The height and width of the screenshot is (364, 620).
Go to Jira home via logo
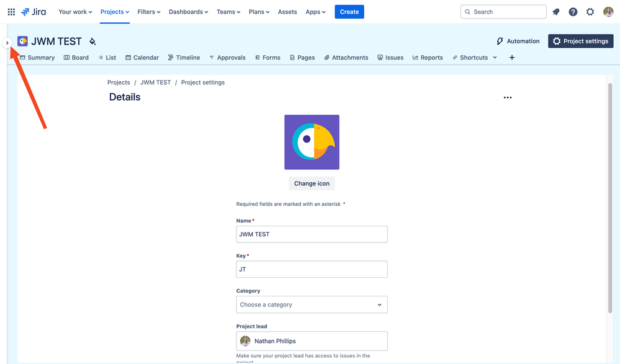(x=34, y=12)
